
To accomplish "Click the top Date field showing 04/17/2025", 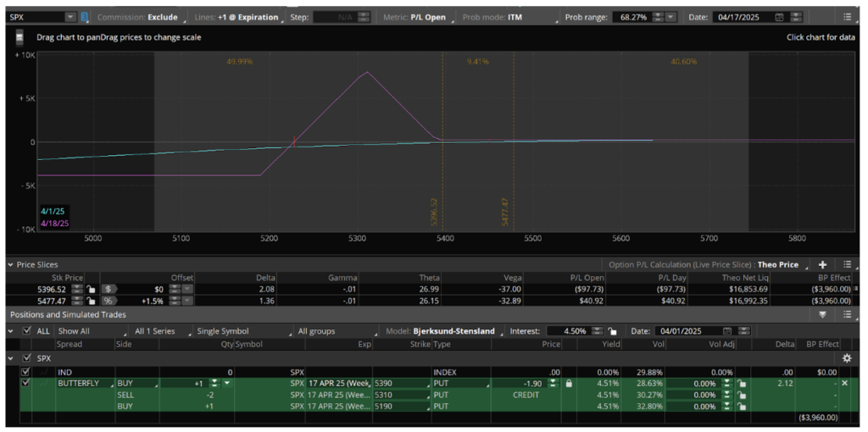I will tap(742, 17).
